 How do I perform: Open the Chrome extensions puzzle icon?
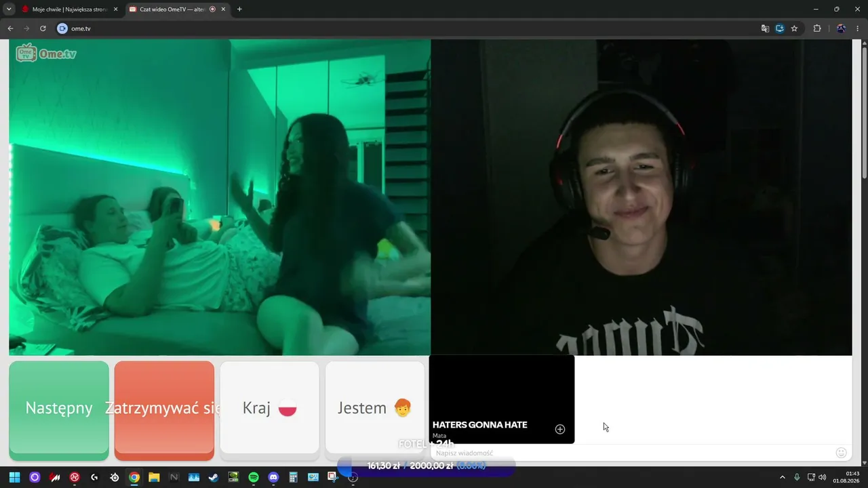pyautogui.click(x=816, y=28)
